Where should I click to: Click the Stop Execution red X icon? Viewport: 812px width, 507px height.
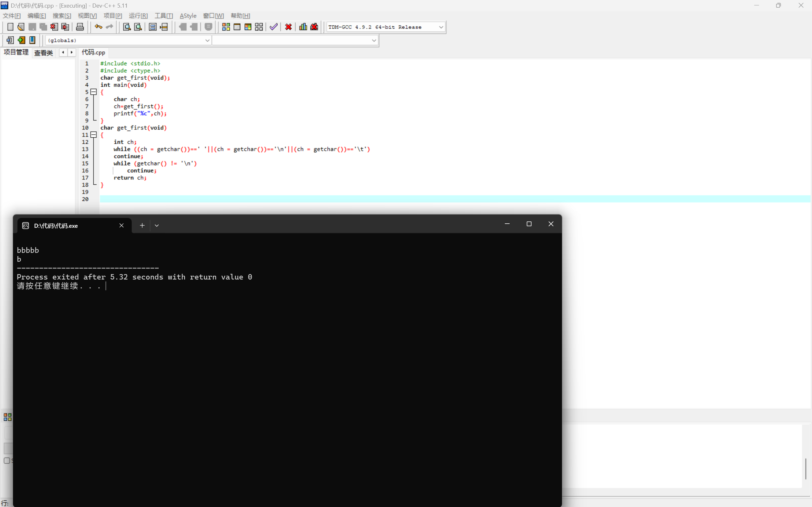pos(288,27)
